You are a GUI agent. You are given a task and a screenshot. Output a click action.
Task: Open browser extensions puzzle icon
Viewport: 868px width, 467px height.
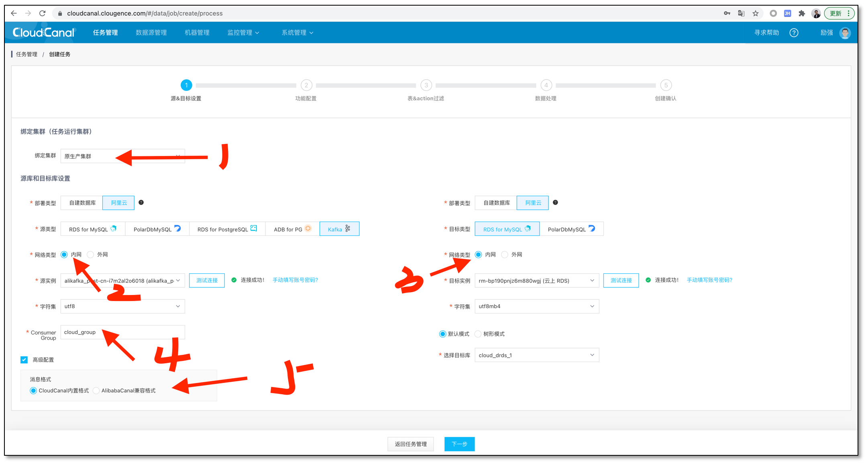click(802, 13)
